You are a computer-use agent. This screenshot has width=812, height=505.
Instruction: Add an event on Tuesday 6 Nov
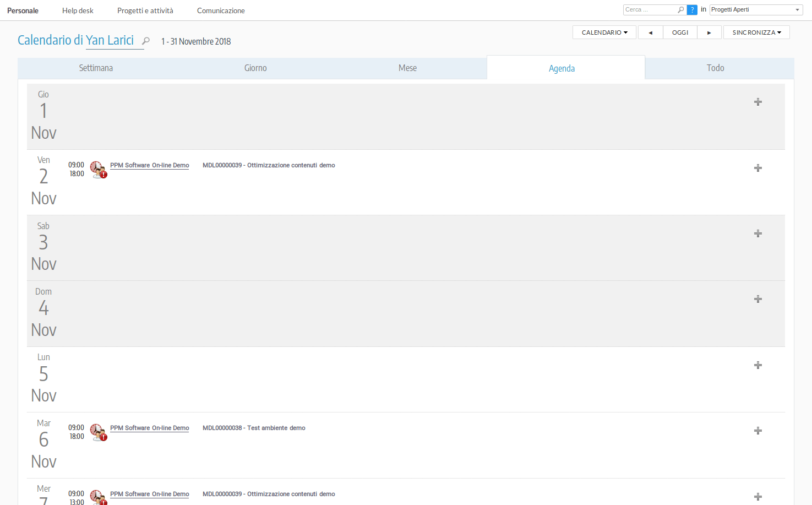(x=757, y=431)
